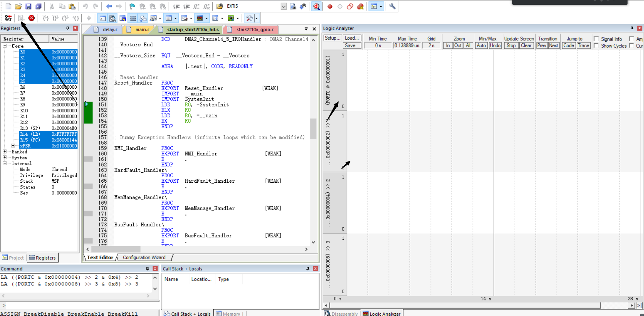This screenshot has height=316, width=644.
Task: Click the editor vertical scrollbar thumb
Action: (x=313, y=128)
